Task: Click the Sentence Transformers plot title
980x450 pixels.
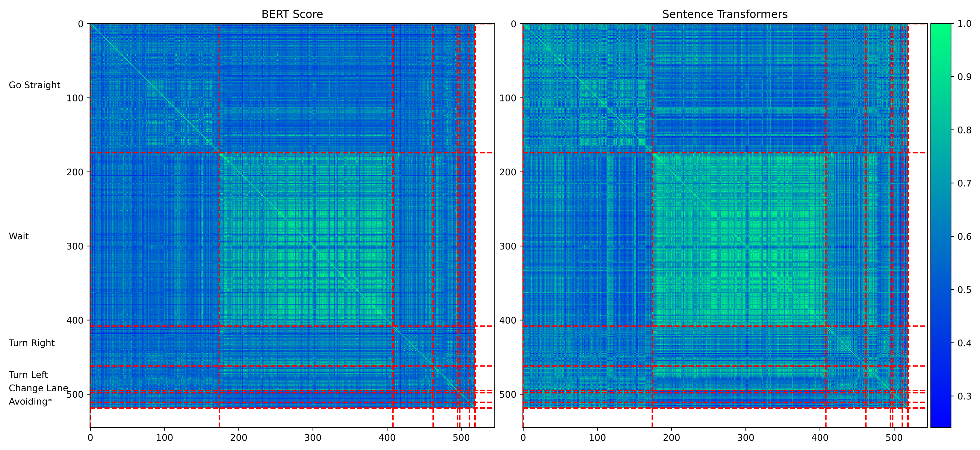Action: [725, 14]
